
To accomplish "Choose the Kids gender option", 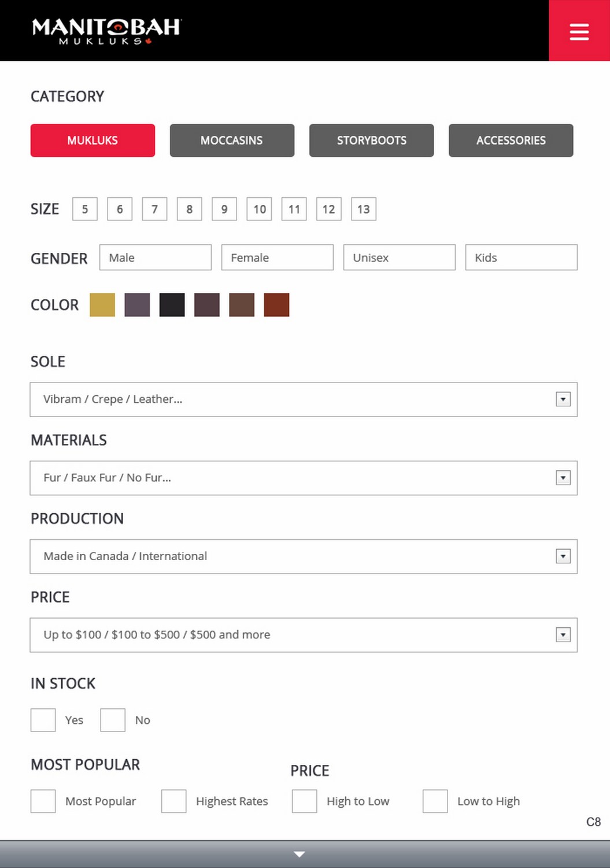I will click(x=521, y=258).
